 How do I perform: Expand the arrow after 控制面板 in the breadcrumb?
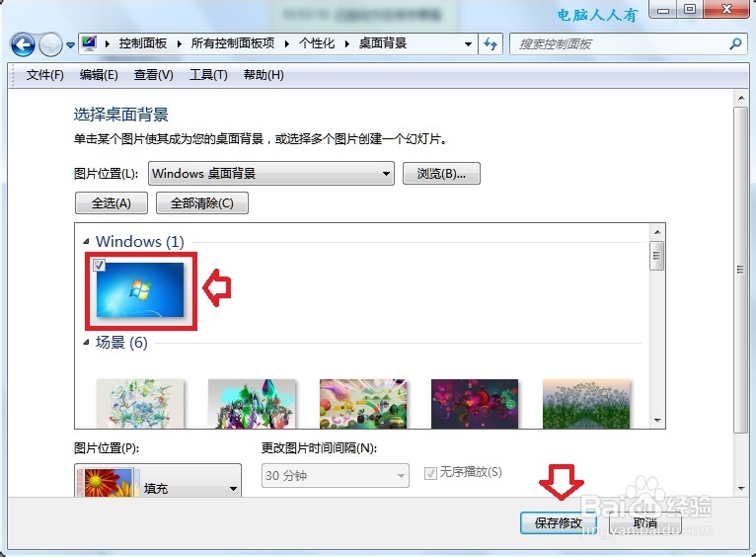[x=180, y=44]
